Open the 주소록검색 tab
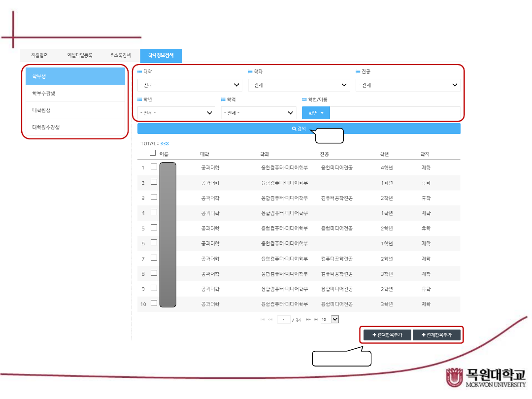532x399 pixels. pos(120,56)
